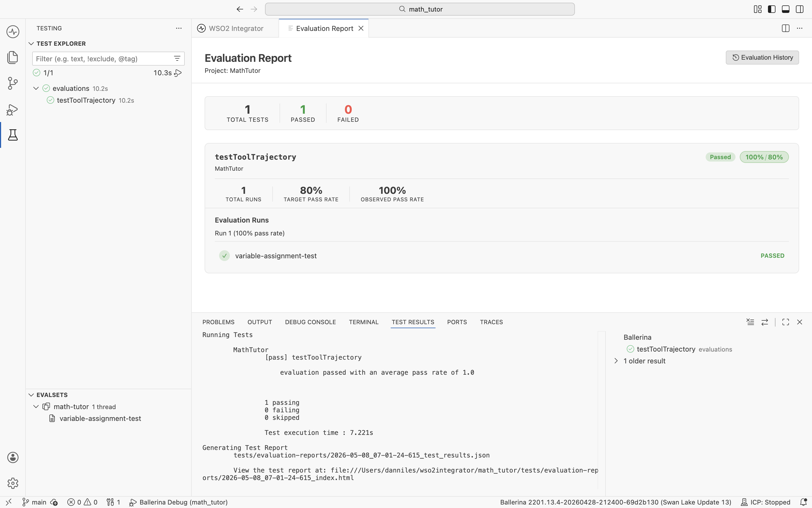Open variable-assignment-test evalset file

pos(100,418)
